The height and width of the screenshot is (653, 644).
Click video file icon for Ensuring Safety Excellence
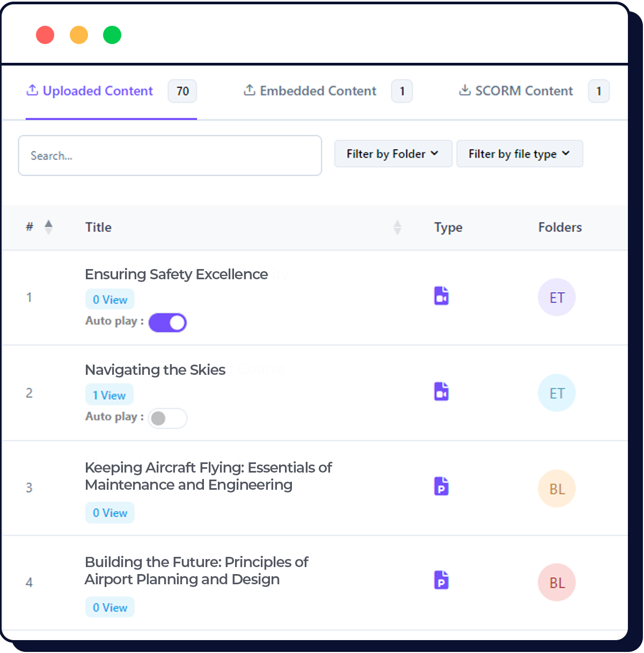pyautogui.click(x=441, y=296)
